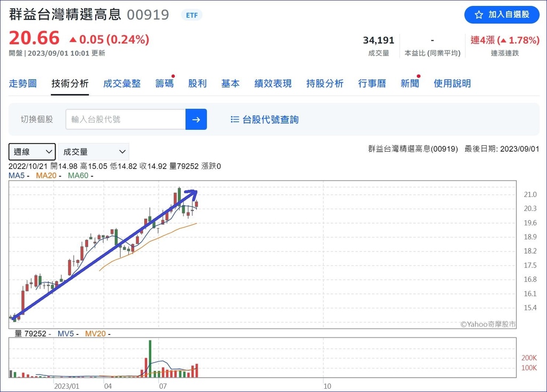Viewport: 547px width, 392px height.
Task: Open the 績效表現 tab
Action: (273, 84)
